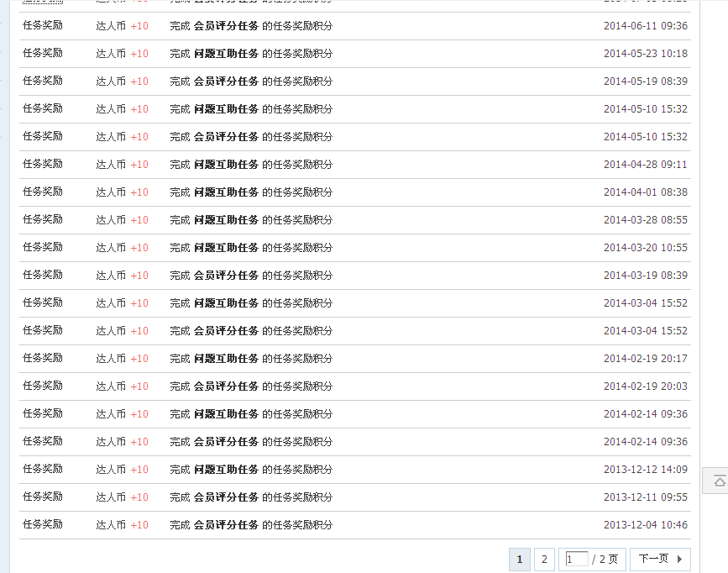The image size is (728, 573).
Task: Click the highlighted page 1 button
Action: (x=520, y=559)
